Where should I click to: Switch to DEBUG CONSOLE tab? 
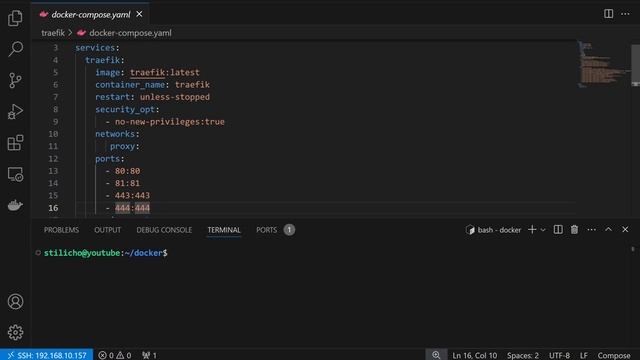click(x=164, y=230)
